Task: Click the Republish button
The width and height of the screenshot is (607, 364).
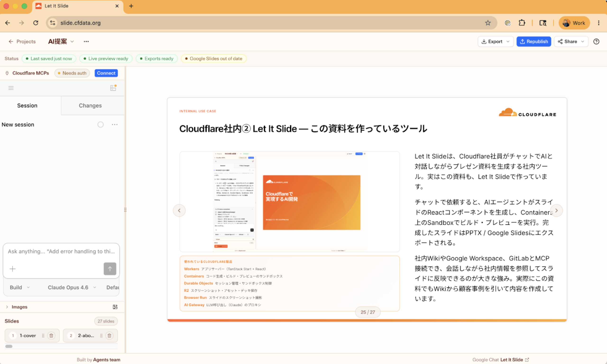Action: point(534,41)
